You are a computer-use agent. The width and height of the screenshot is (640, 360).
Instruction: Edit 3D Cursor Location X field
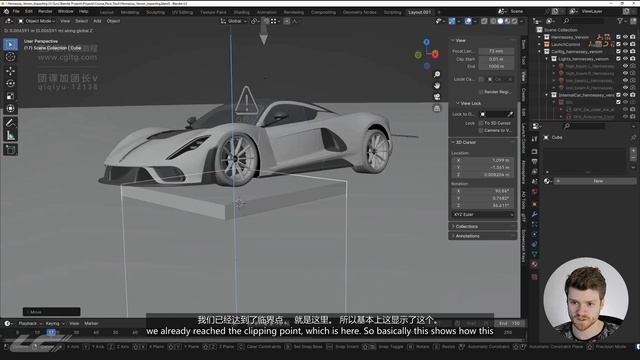pyautogui.click(x=482, y=160)
